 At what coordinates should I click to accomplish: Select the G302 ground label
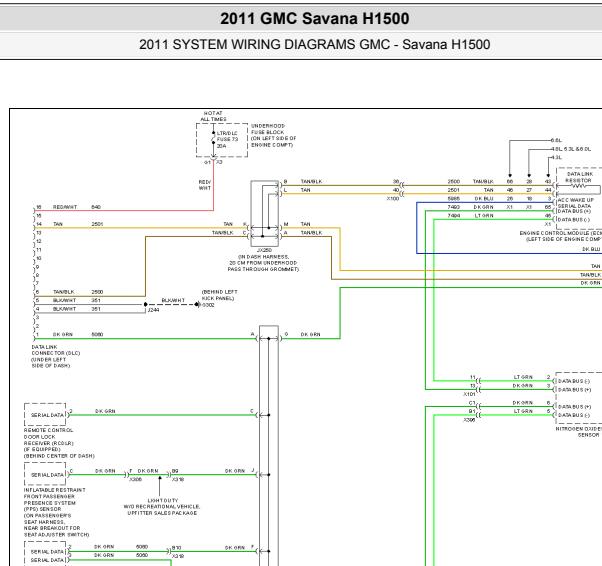coord(208,305)
